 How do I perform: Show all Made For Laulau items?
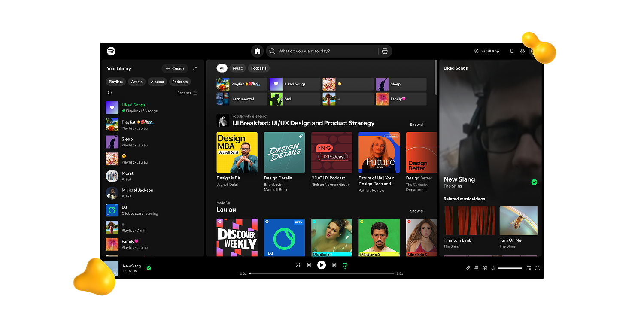point(417,211)
